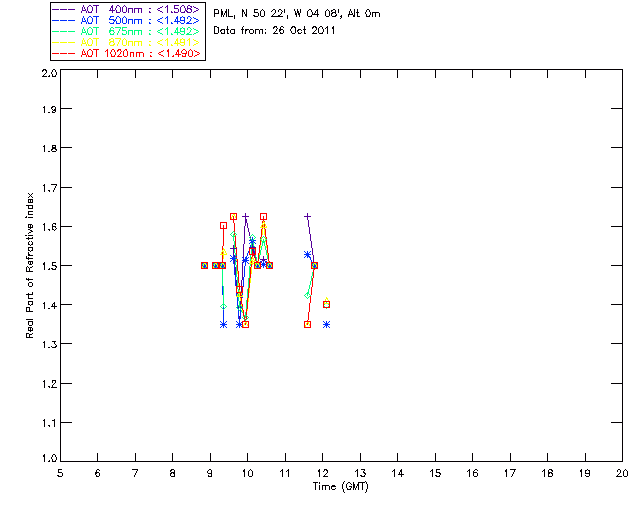Image resolution: width=640 pixels, height=512 pixels.
Task: Click the AOT 675nm legend entry
Action: pos(127,31)
